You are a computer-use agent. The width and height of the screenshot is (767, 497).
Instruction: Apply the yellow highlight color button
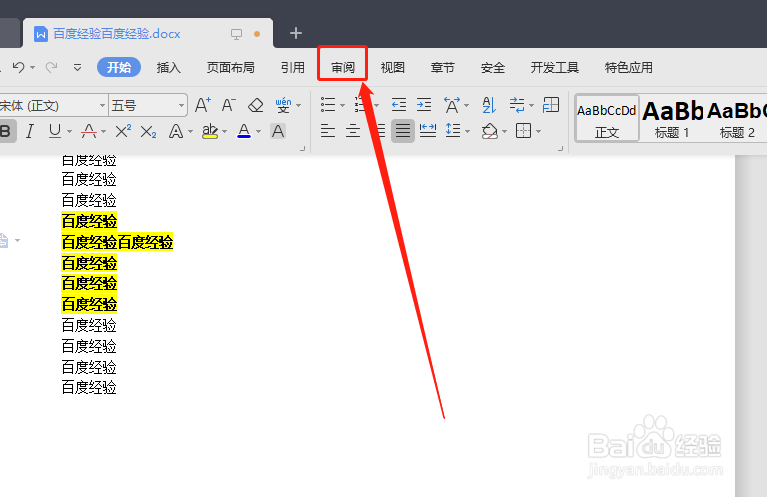point(210,131)
